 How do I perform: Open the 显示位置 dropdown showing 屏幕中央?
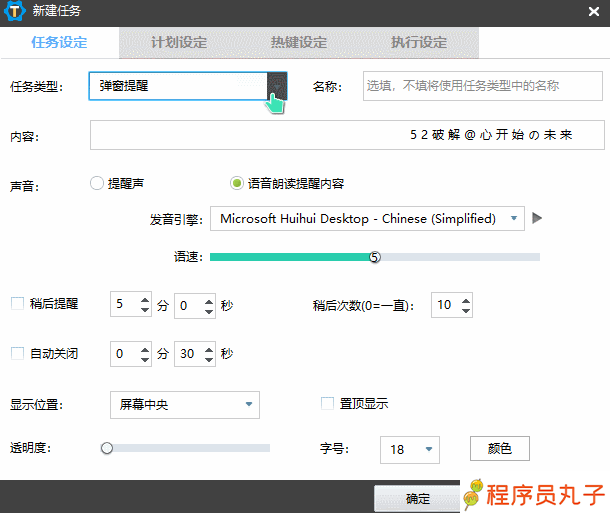click(x=185, y=405)
